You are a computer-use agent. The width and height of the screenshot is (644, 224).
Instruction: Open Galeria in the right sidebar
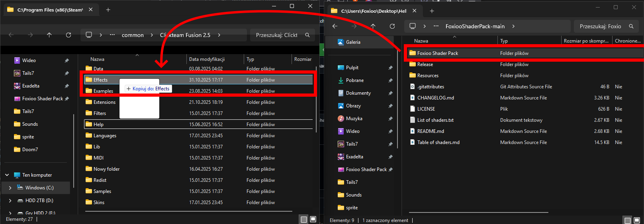353,42
